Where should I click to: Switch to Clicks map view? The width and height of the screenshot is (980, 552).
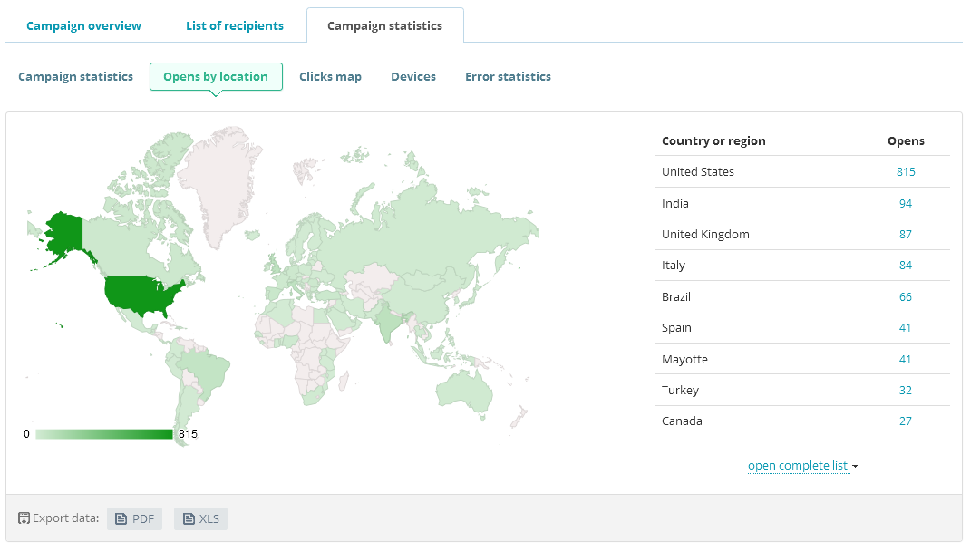330,76
